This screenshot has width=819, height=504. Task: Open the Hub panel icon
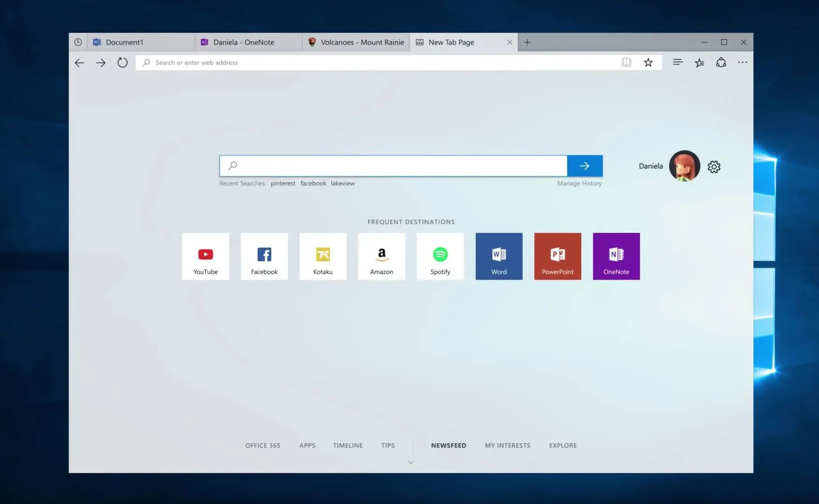click(699, 62)
